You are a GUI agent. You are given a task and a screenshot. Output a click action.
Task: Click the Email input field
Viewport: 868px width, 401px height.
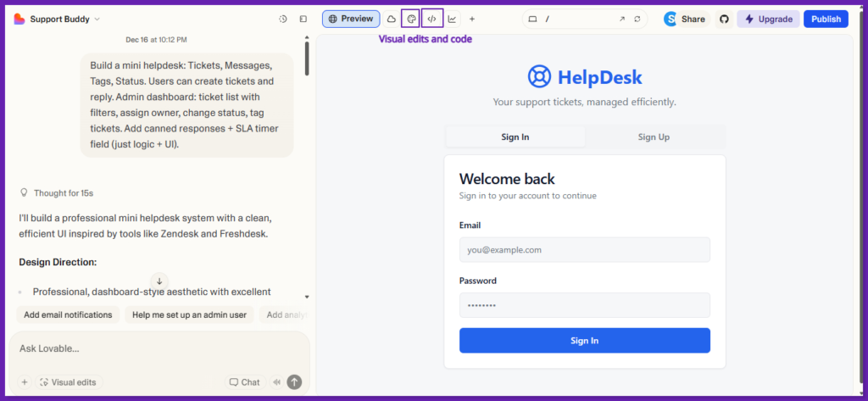click(584, 250)
